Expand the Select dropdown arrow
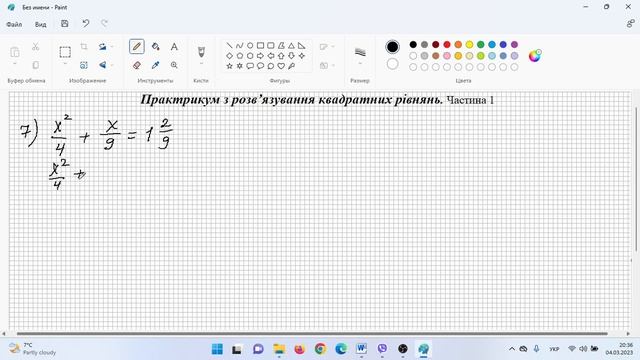The image size is (640, 360). (x=65, y=64)
